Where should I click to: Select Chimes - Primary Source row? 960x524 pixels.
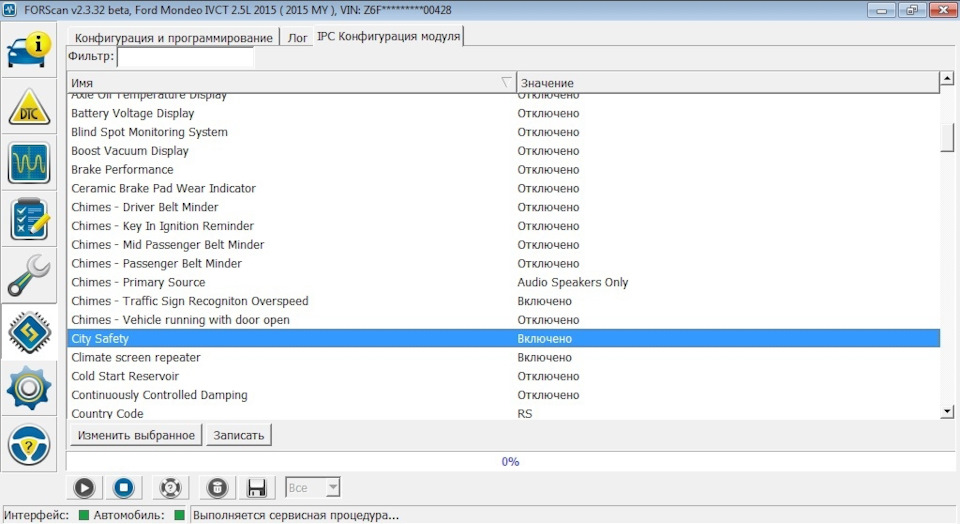[x=503, y=282]
